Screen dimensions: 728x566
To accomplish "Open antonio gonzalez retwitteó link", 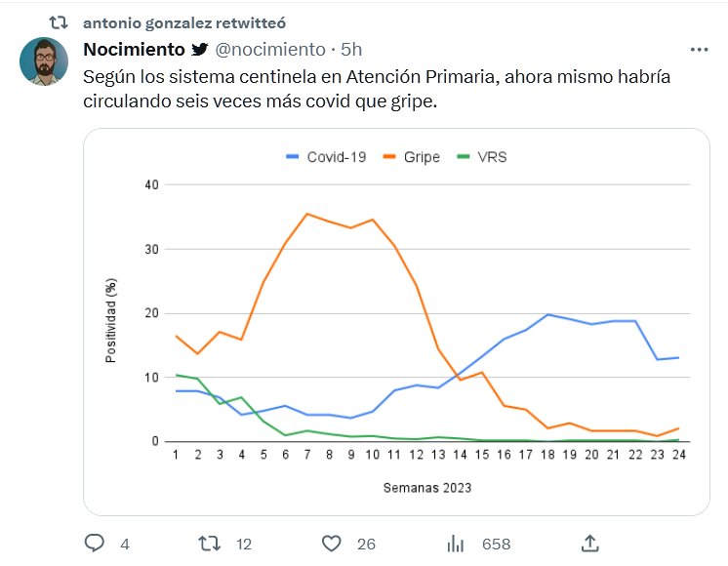I will click(x=184, y=21).
